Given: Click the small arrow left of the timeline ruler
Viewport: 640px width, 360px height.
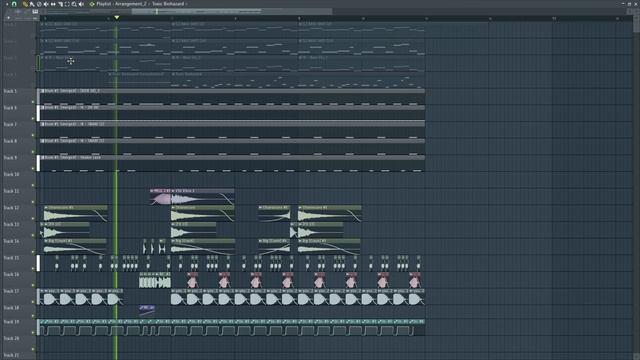Looking at the screenshot, I should (9, 18).
